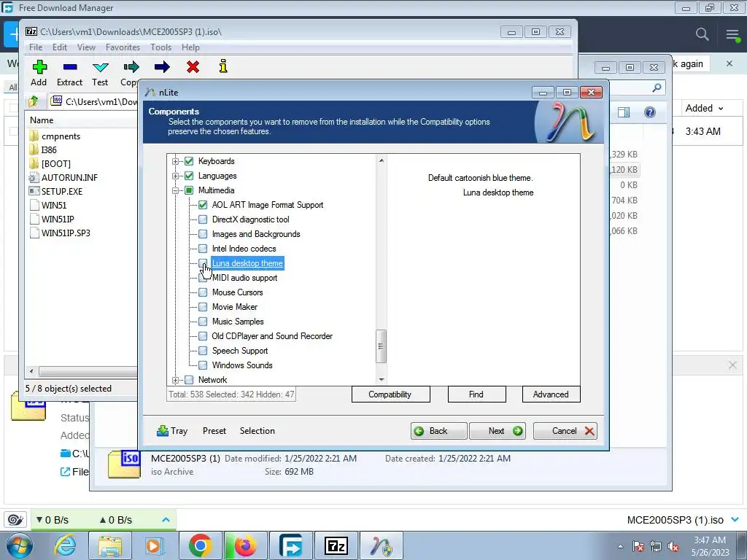The width and height of the screenshot is (747, 560).
Task: Click the network tray icon
Action: (656, 547)
